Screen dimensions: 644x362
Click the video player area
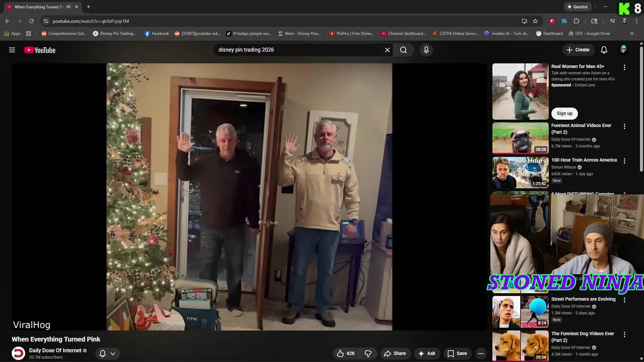click(249, 197)
